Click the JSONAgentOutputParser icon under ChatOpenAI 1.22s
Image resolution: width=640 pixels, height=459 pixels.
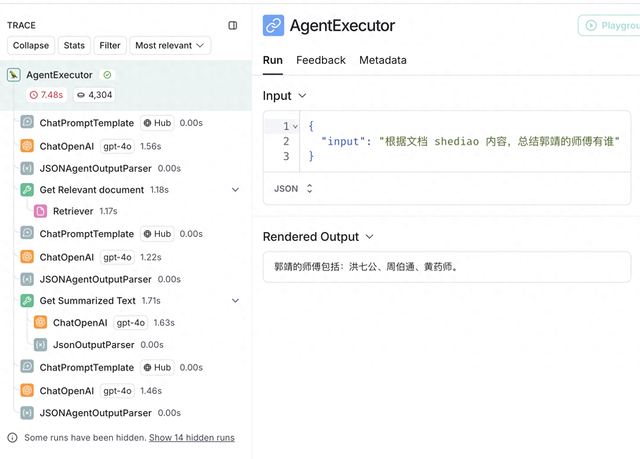(27, 279)
